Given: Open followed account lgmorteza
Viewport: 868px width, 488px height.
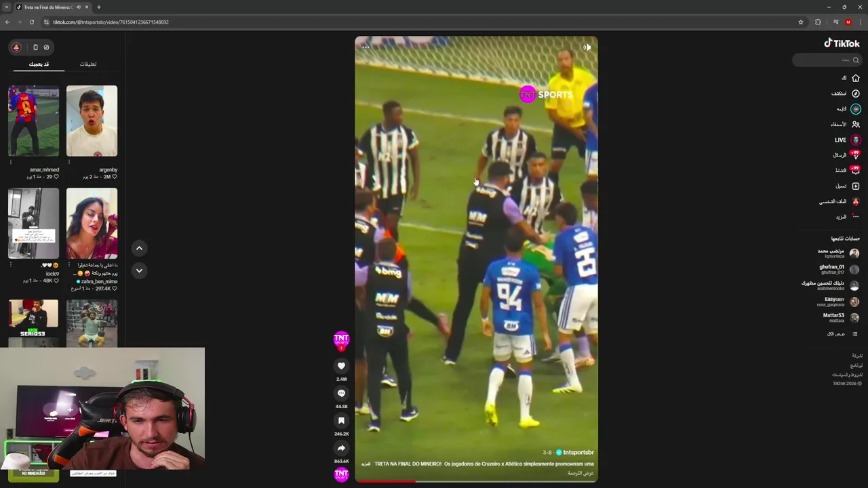Looking at the screenshot, I should tap(839, 253).
